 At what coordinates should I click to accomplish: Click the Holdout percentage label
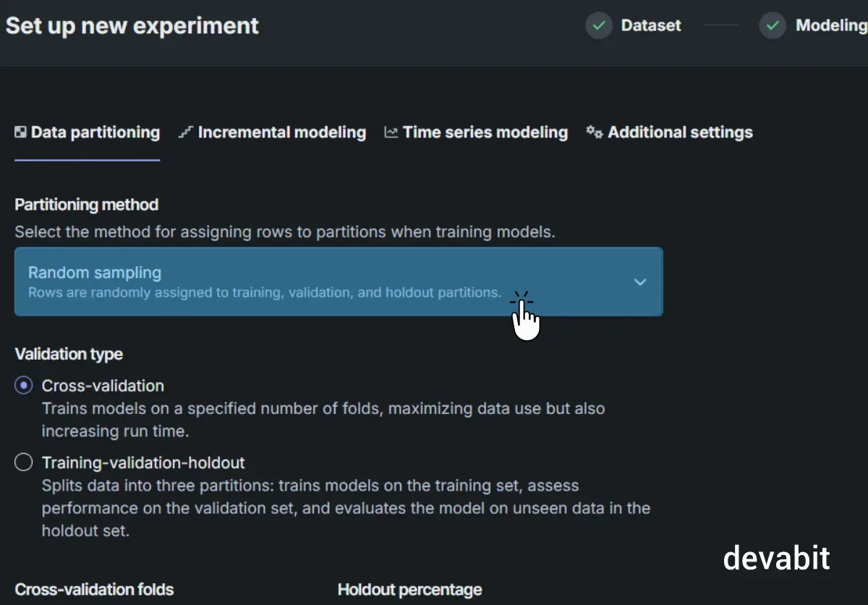point(409,590)
